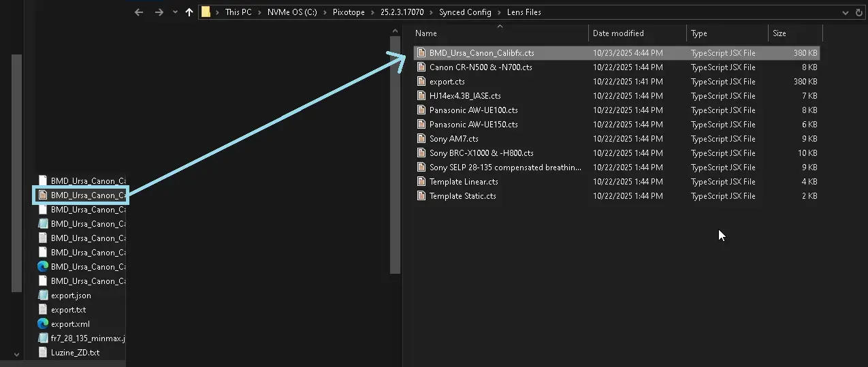Viewport: 868px width, 367px height.
Task: Select the export.cts file icon
Action: click(421, 82)
